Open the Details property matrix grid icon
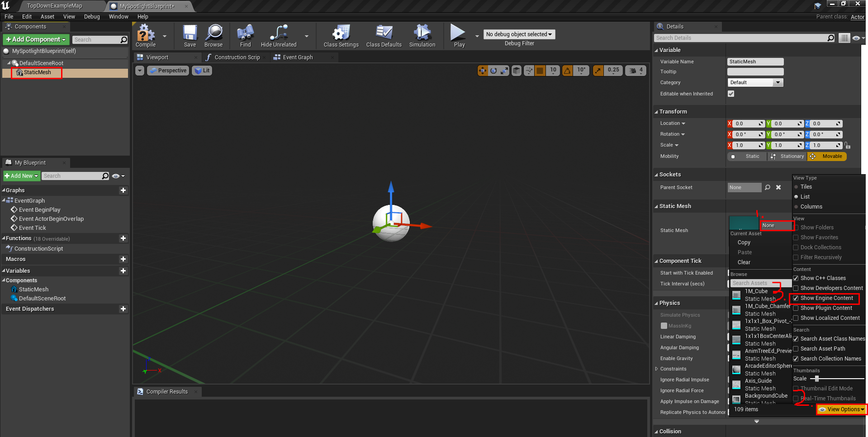This screenshot has height=437, width=868. point(844,38)
